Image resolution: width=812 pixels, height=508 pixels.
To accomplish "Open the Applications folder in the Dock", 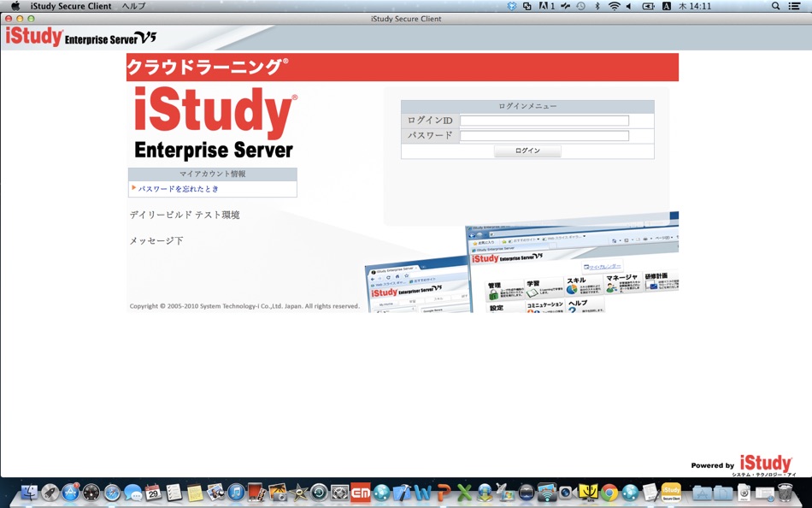I will click(703, 493).
